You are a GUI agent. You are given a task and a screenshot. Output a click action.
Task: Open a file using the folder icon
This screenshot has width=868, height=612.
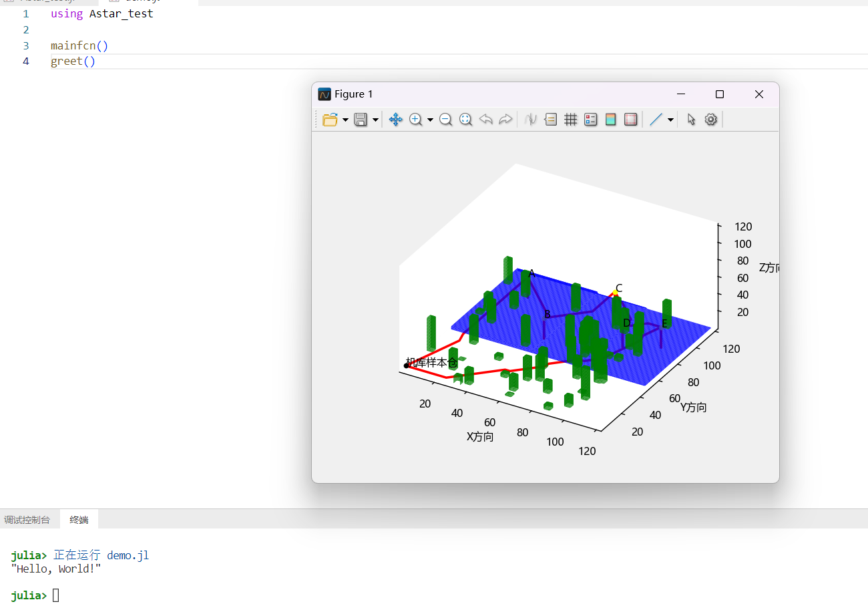[x=330, y=120]
